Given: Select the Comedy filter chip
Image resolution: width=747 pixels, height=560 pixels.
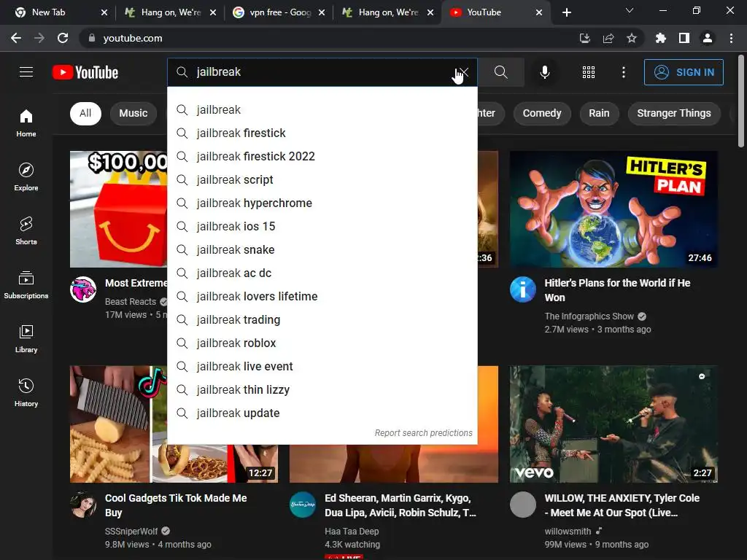Looking at the screenshot, I should click(542, 113).
